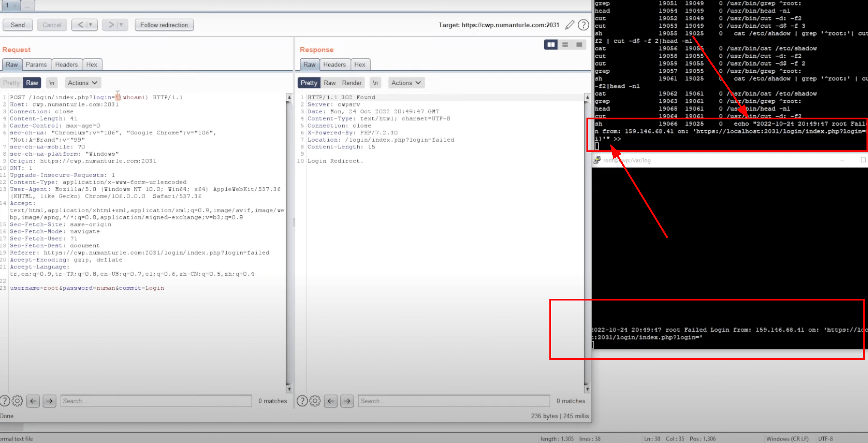This screenshot has height=443, width=868.
Task: Select combined tabbed view layout icon
Action: click(x=579, y=44)
